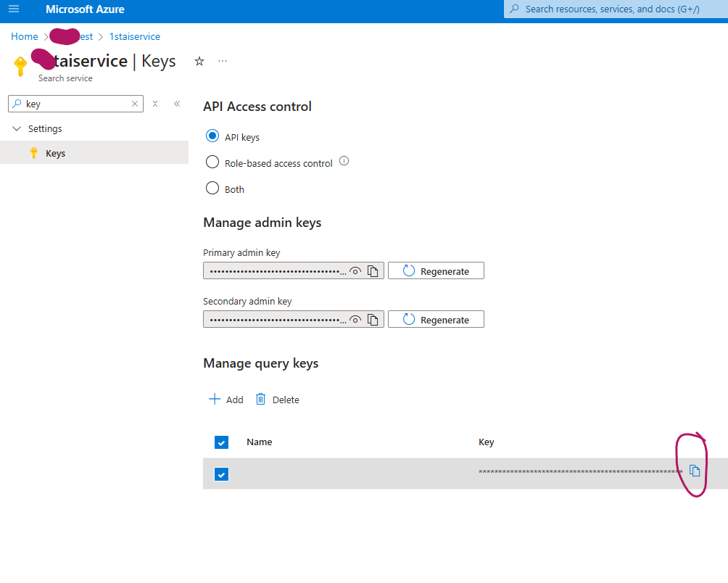
Task: Regenerate the Primary admin key
Action: (436, 270)
